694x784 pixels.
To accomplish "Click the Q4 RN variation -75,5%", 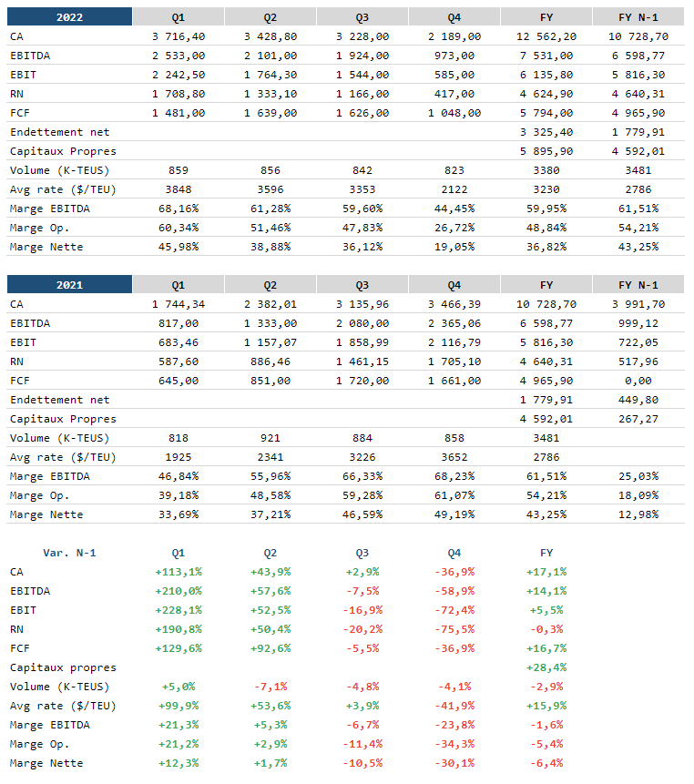I will pos(454,629).
